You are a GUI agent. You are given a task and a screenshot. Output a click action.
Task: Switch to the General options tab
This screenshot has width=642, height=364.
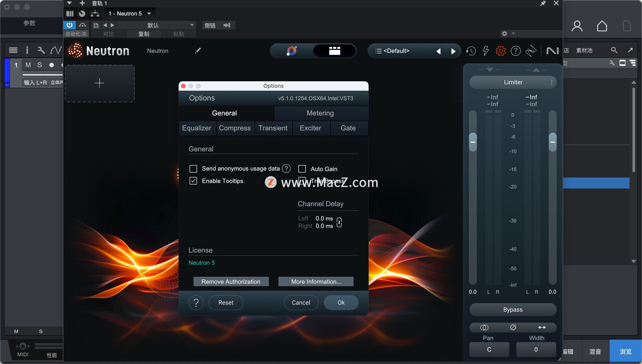224,113
